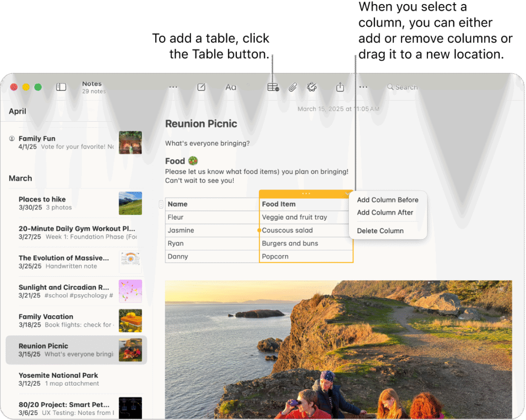Select Delete Column in the context menu
The height and width of the screenshot is (420, 526).
coord(380,231)
